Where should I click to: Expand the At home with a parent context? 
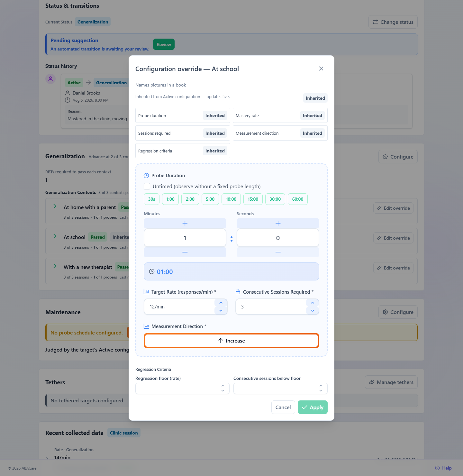55,206
